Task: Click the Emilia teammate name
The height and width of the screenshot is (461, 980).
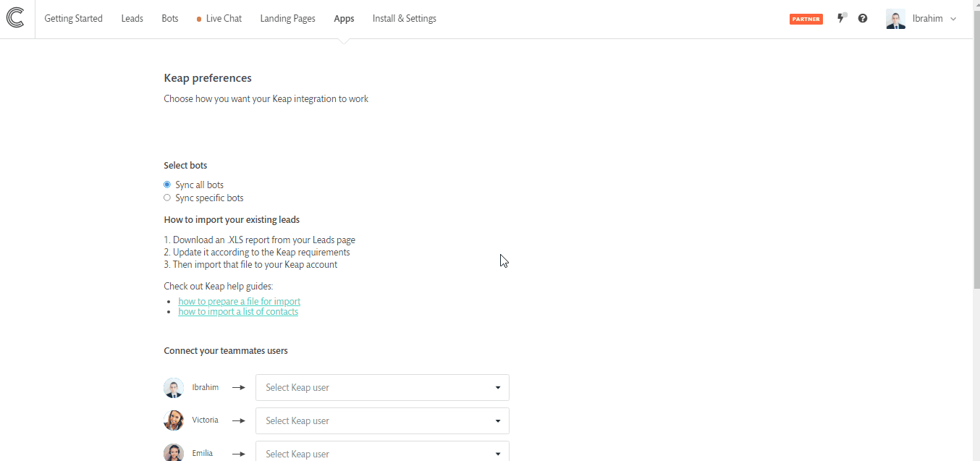Action: (x=203, y=453)
